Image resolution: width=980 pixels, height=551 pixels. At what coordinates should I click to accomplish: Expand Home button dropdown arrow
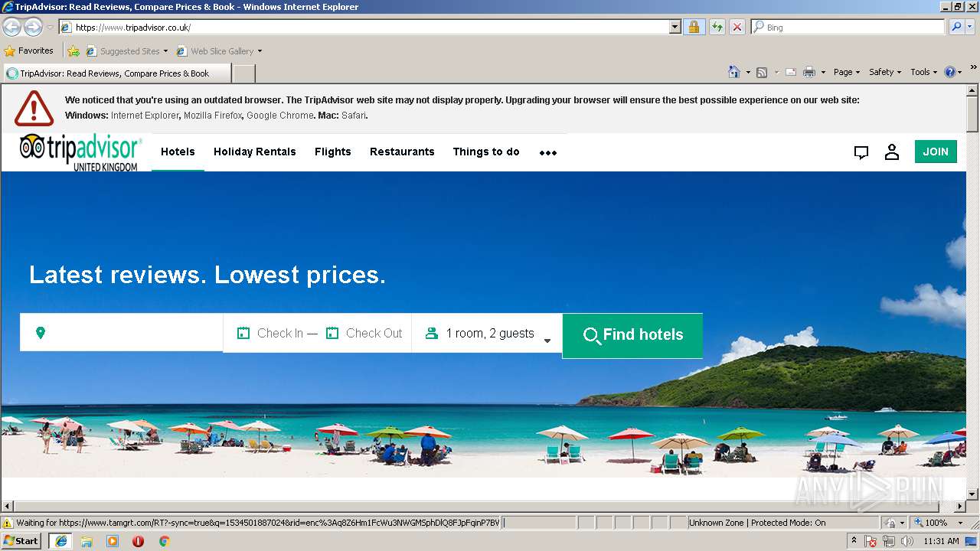[747, 73]
